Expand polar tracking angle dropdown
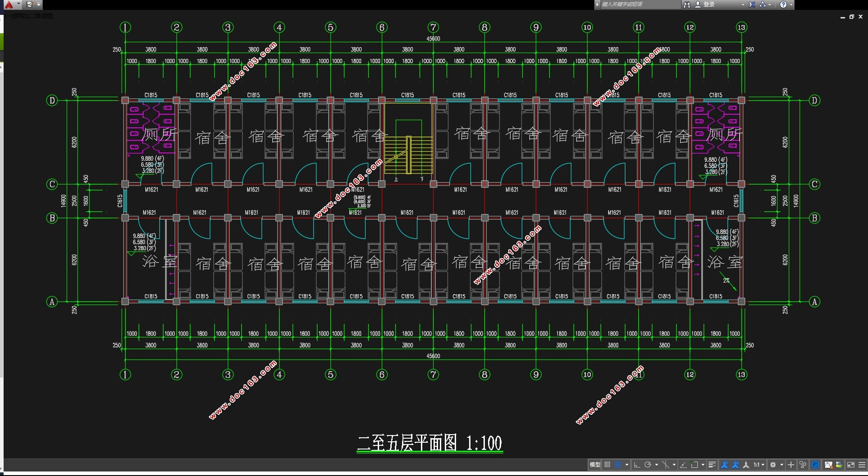The width and height of the screenshot is (868, 476). point(656,465)
